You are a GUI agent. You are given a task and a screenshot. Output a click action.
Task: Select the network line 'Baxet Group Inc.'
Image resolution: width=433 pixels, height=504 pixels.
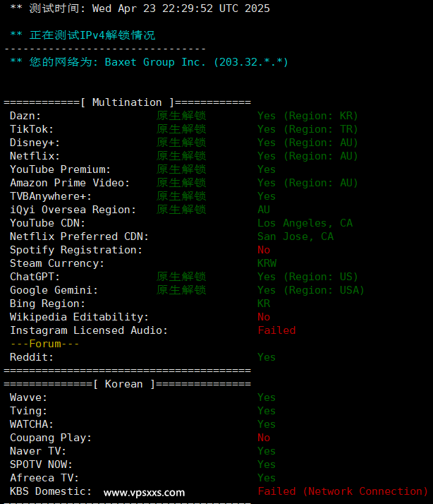tap(155, 62)
